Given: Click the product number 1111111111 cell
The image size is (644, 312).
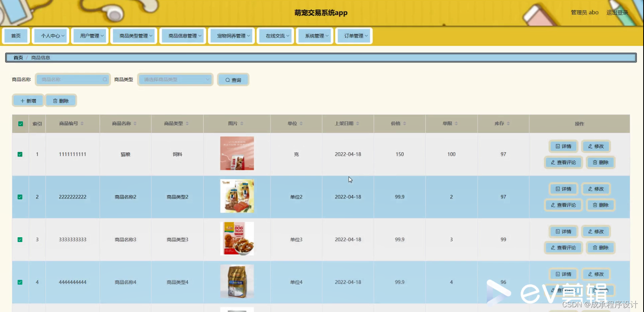Looking at the screenshot, I should [x=73, y=154].
